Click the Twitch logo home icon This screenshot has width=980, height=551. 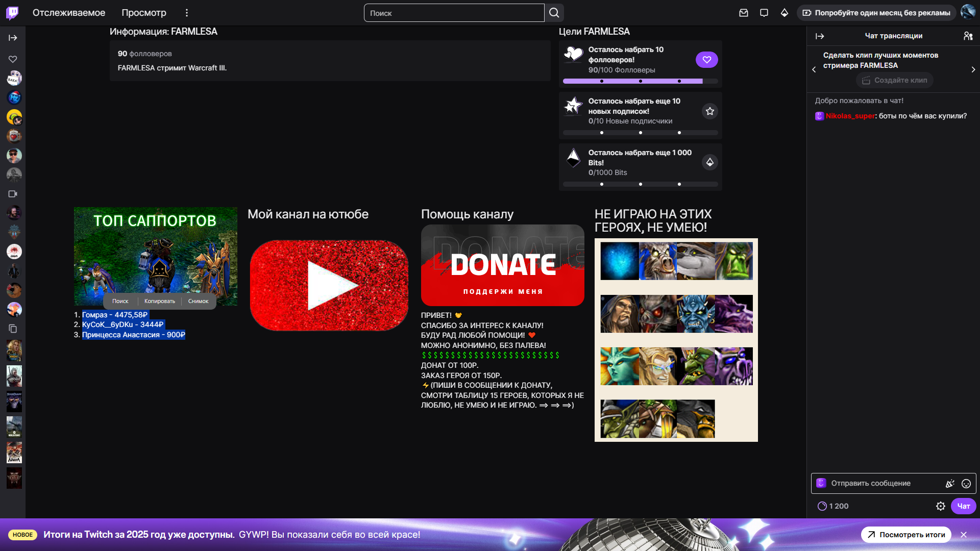[12, 13]
